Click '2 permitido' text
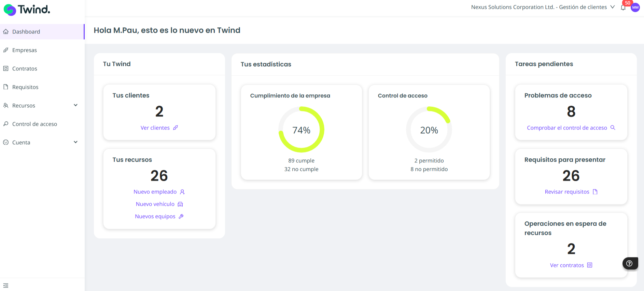 (429, 161)
